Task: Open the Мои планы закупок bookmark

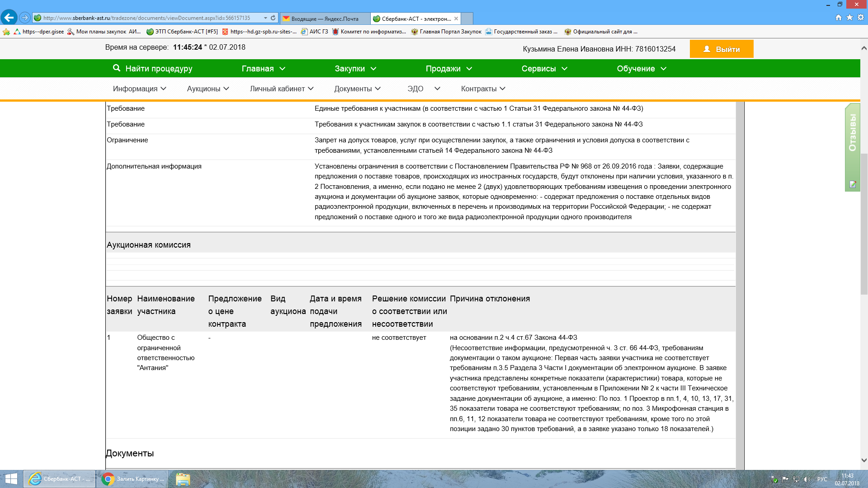Action: click(104, 32)
